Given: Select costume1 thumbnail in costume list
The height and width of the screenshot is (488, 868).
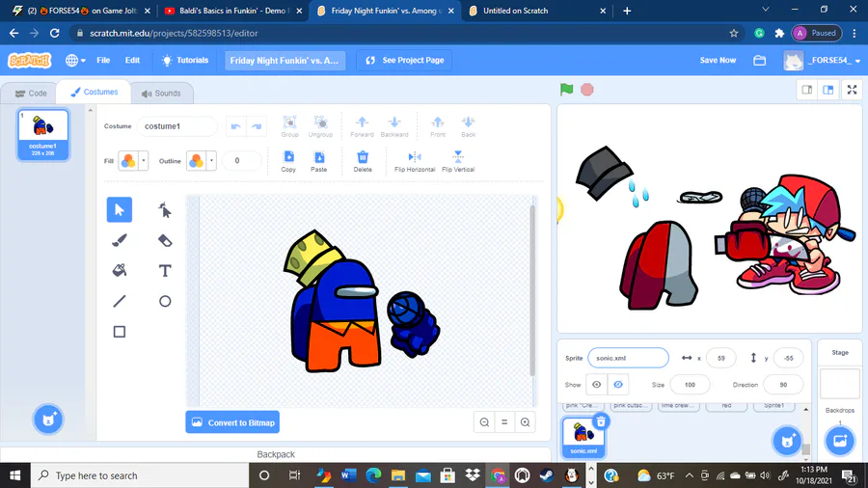Looking at the screenshot, I should (43, 134).
